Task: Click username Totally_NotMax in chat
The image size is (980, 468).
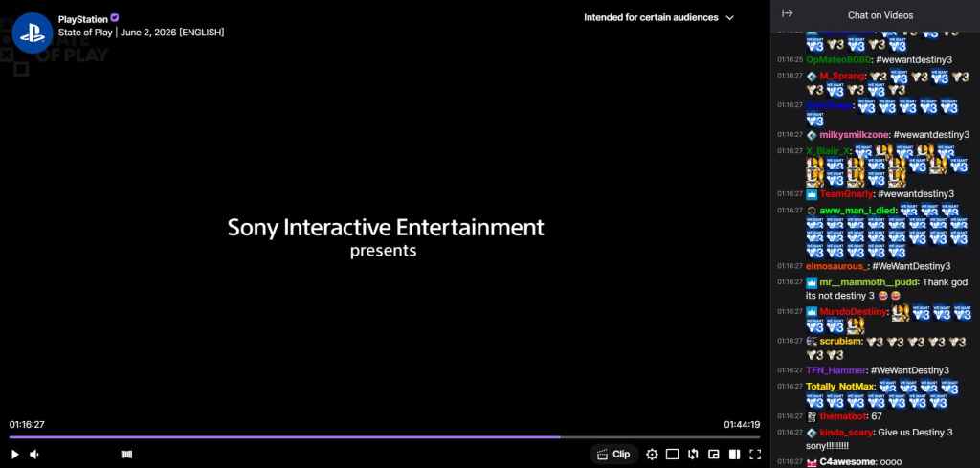Action: click(x=840, y=387)
